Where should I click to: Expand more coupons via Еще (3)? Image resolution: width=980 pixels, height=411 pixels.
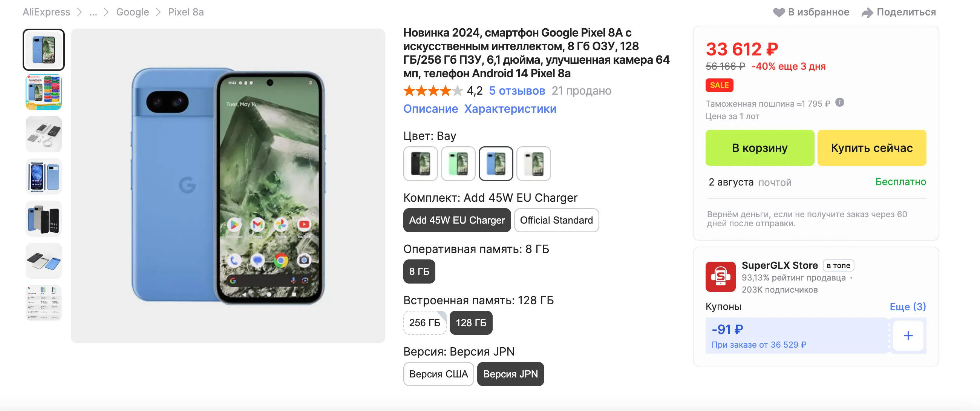[x=907, y=307]
